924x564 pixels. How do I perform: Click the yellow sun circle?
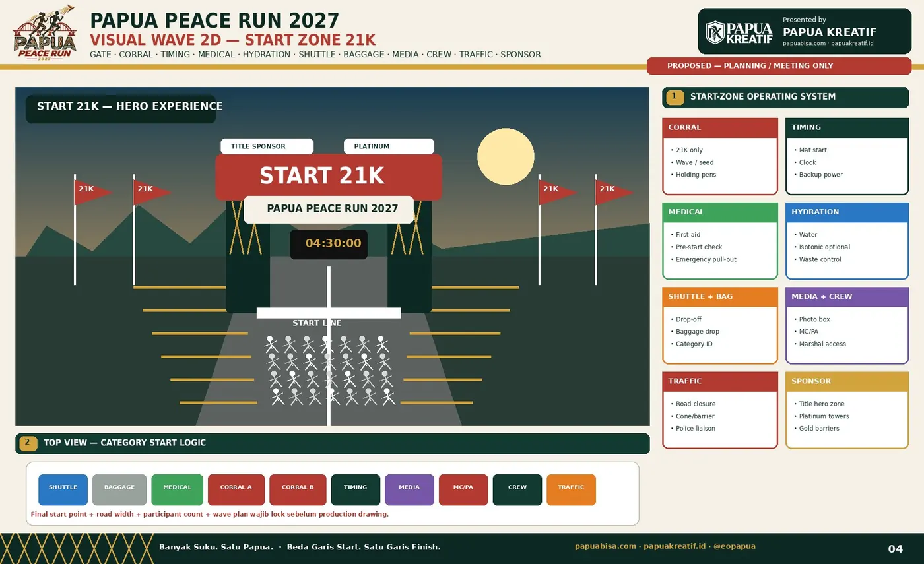click(506, 157)
